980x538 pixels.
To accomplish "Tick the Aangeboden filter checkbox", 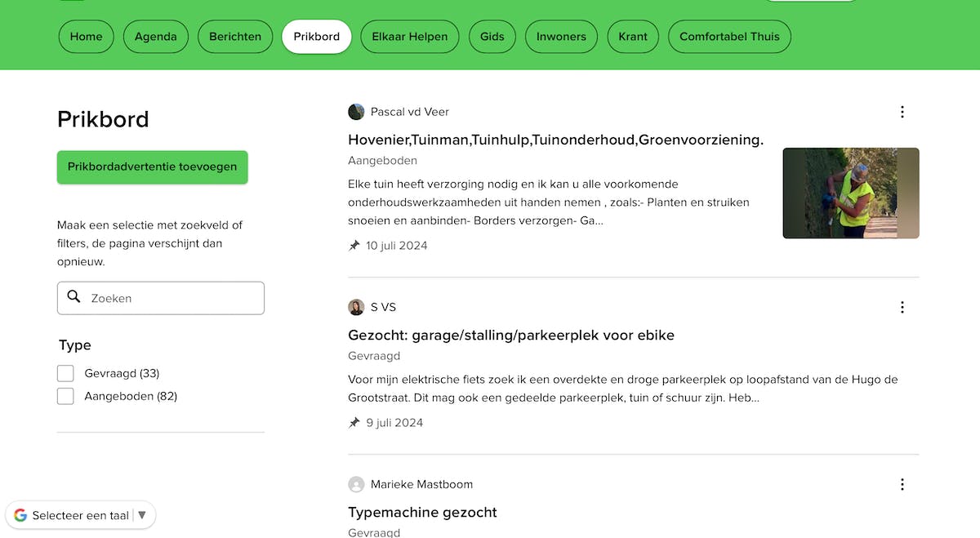I will pos(65,396).
